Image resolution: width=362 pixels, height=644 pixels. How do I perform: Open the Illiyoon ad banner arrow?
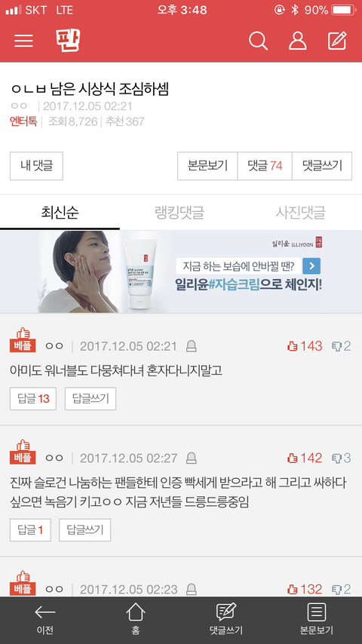[311, 266]
